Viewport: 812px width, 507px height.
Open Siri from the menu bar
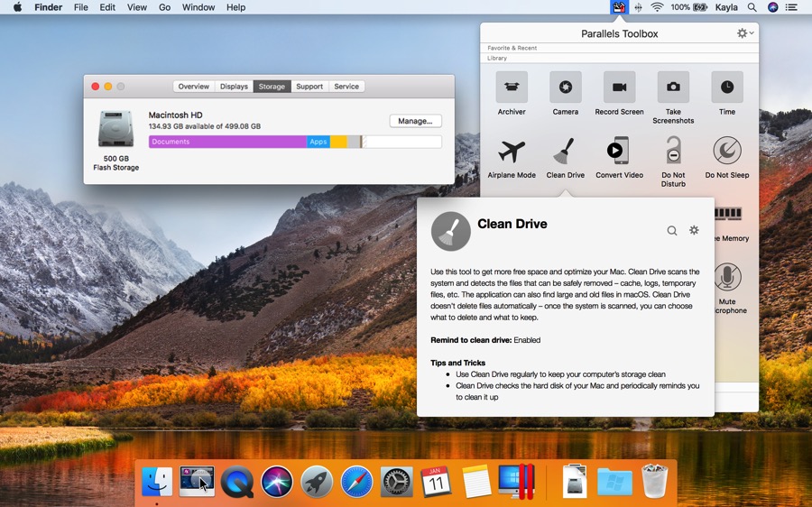click(772, 7)
